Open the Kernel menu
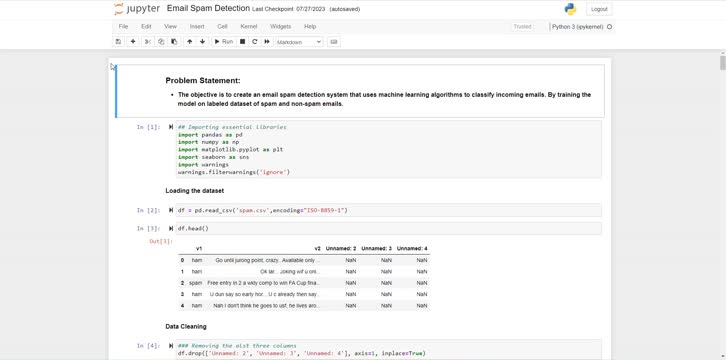The height and width of the screenshot is (360, 726). pyautogui.click(x=249, y=26)
